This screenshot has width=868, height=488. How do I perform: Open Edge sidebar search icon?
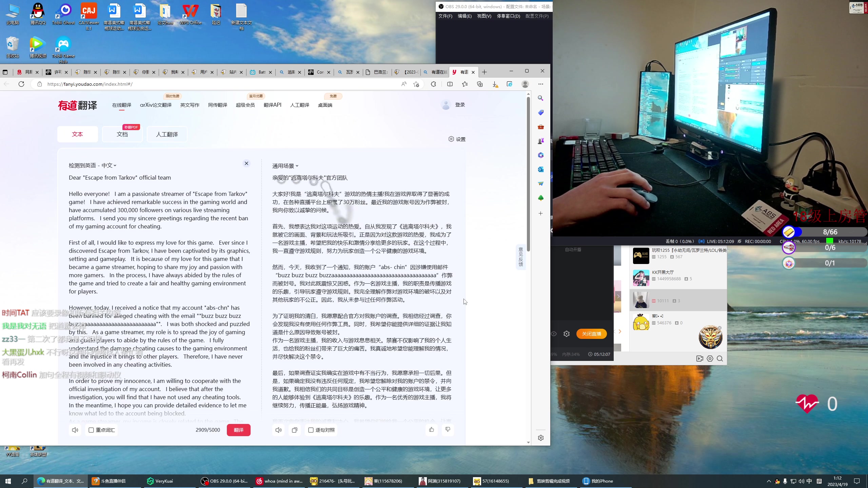[541, 98]
